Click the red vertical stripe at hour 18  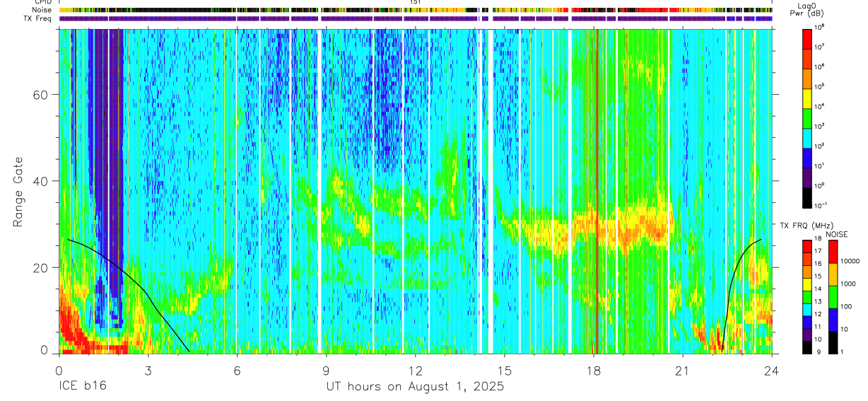click(597, 191)
